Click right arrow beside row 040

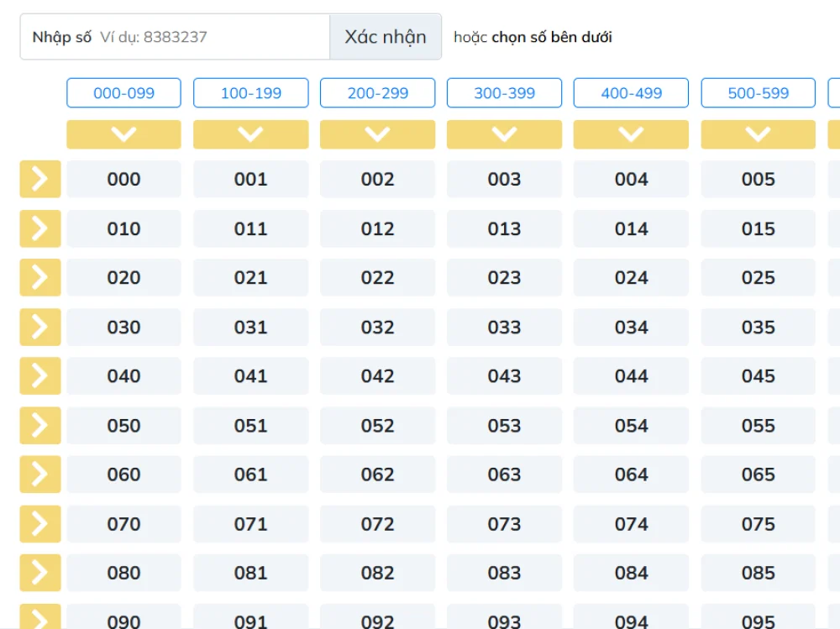click(x=40, y=376)
